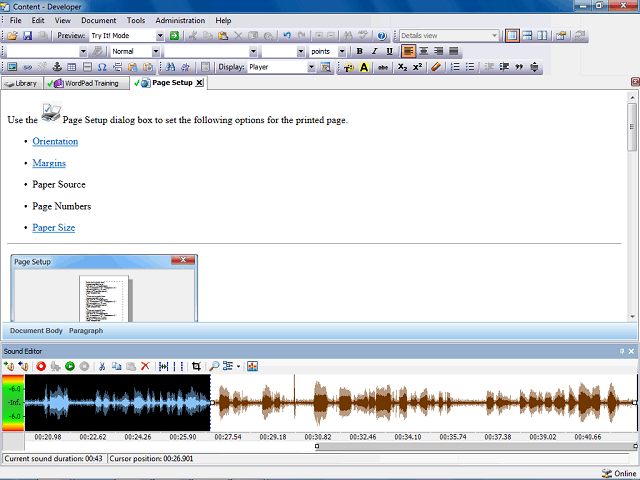The height and width of the screenshot is (480, 640).
Task: Save the document with the floppy icon
Action: tap(27, 36)
